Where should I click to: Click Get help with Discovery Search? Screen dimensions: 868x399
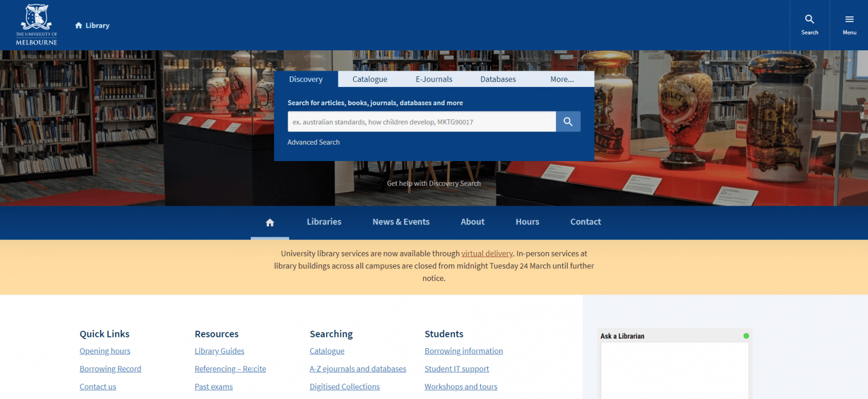(433, 183)
